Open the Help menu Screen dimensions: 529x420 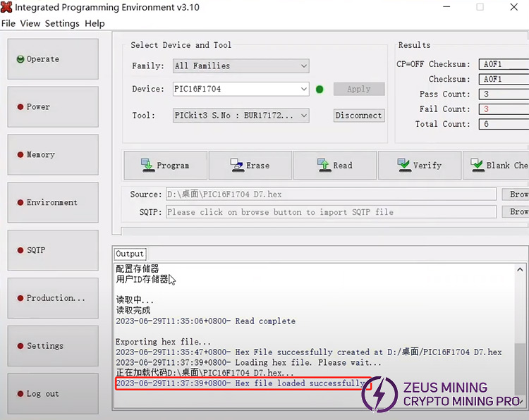pyautogui.click(x=95, y=23)
